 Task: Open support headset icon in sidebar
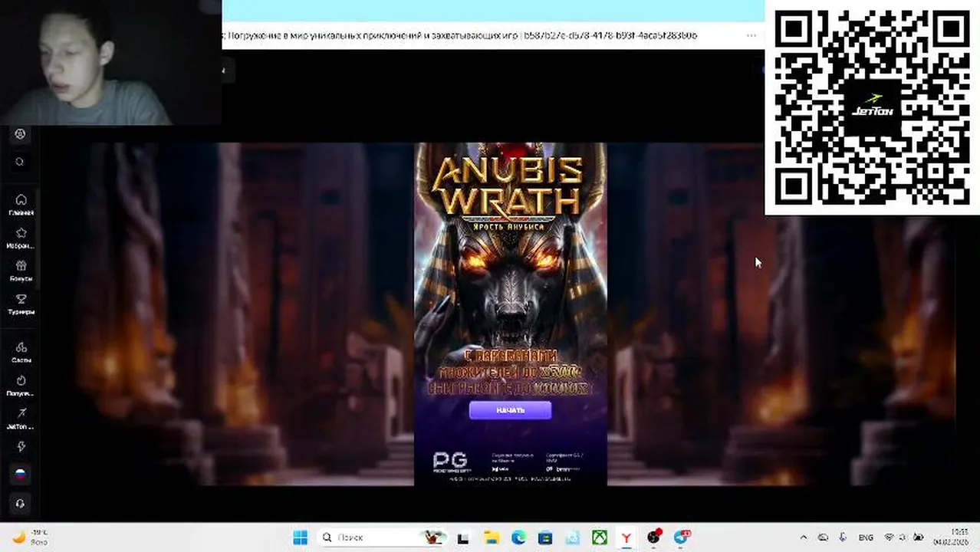point(20,504)
